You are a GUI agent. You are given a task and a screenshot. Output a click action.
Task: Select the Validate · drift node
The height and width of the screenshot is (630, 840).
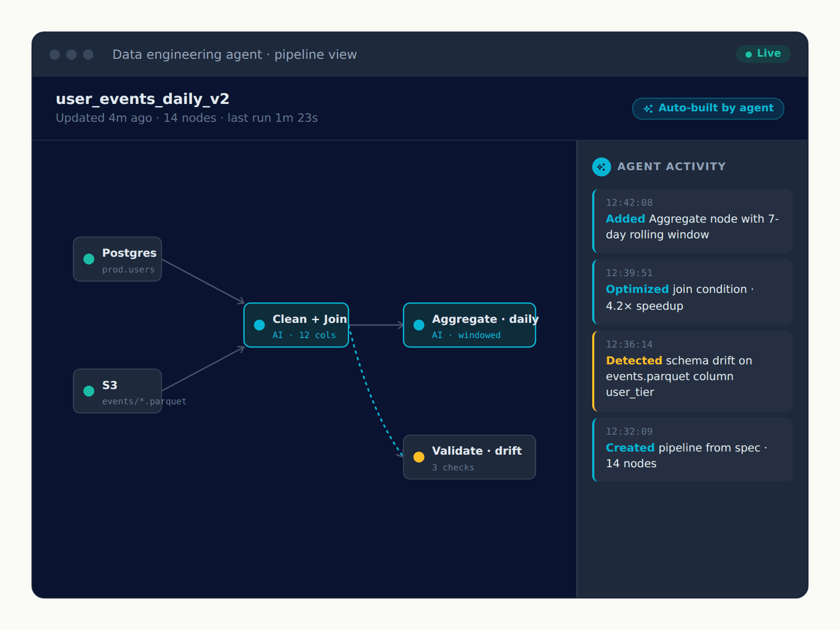pyautogui.click(x=469, y=457)
